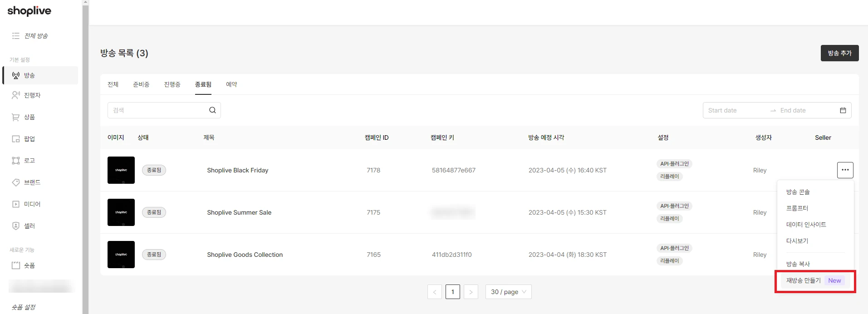Screen dimensions: 868x314
Task: Open the calendar icon in date range
Action: tap(843, 110)
